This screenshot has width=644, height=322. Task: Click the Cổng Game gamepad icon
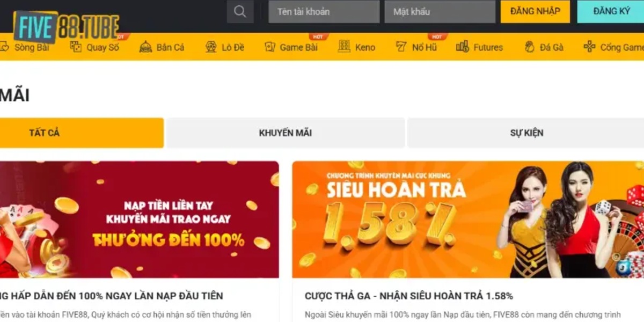point(589,47)
